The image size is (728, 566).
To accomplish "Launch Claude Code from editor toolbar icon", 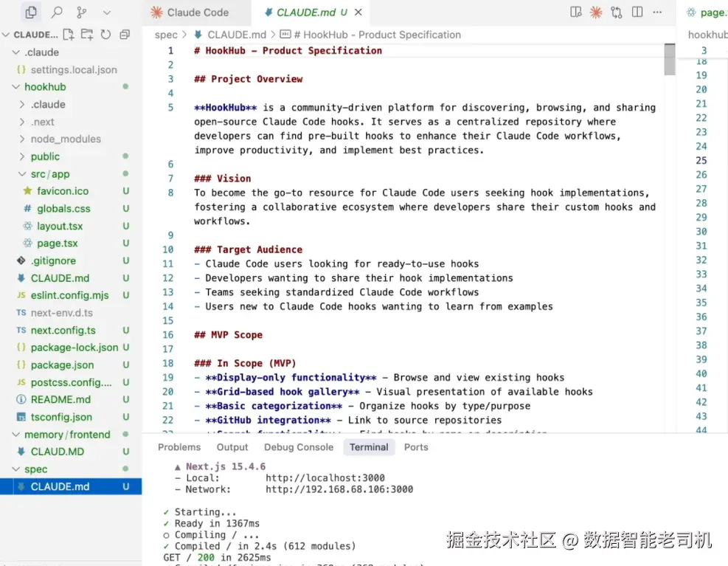I will (596, 12).
